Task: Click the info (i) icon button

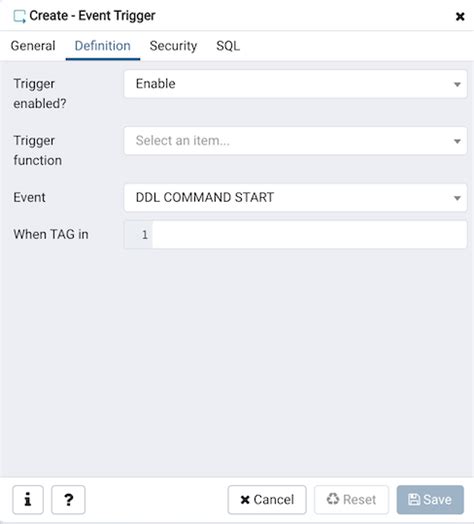Action: (x=28, y=500)
